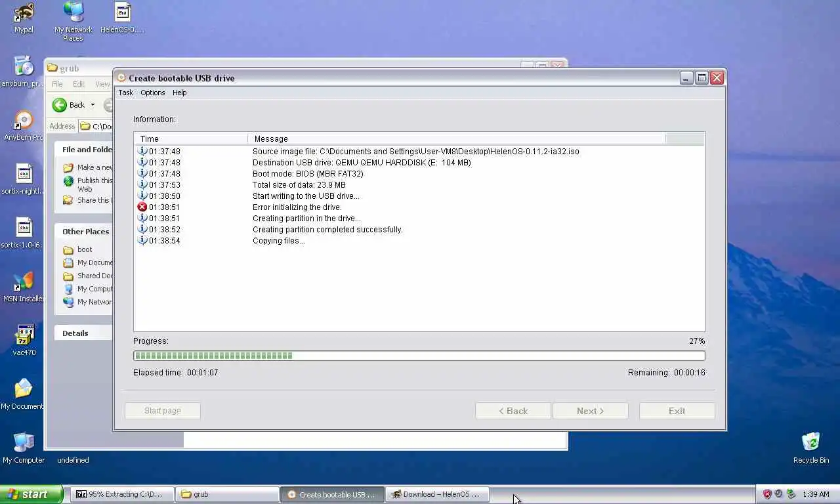Select the 'Source image file' log row
Image resolution: width=840 pixels, height=504 pixels.
pyautogui.click(x=419, y=151)
